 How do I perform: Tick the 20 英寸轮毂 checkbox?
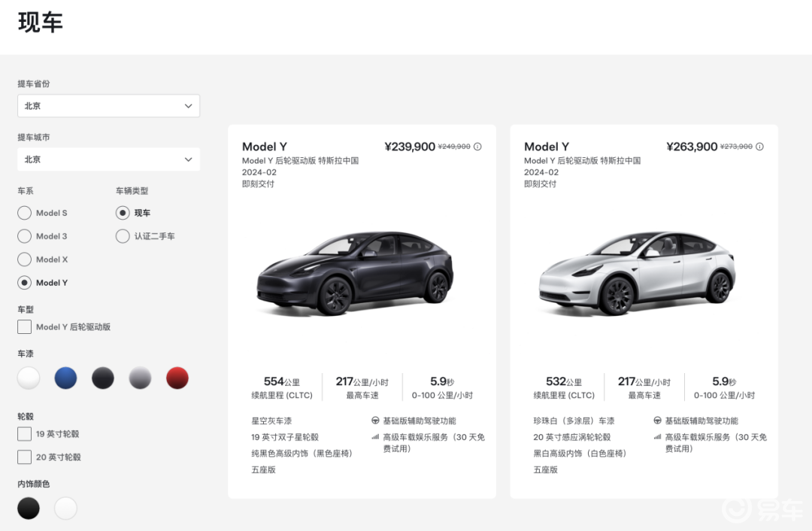coord(25,457)
